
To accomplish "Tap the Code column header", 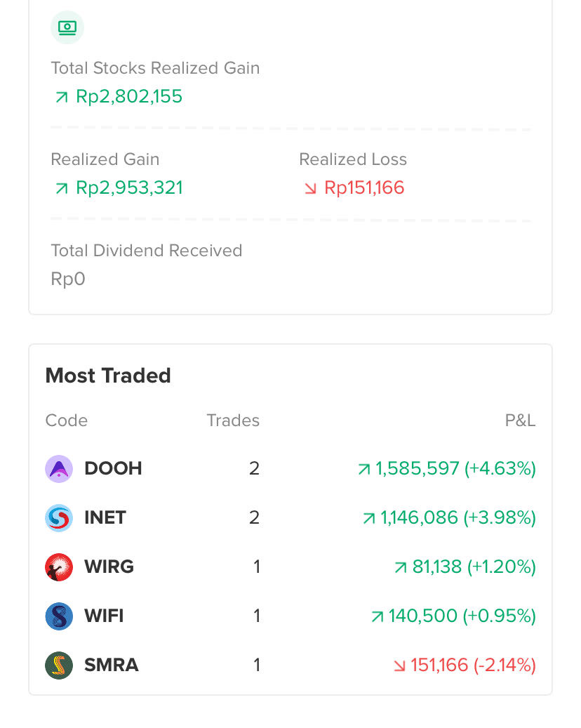I will [x=67, y=421].
